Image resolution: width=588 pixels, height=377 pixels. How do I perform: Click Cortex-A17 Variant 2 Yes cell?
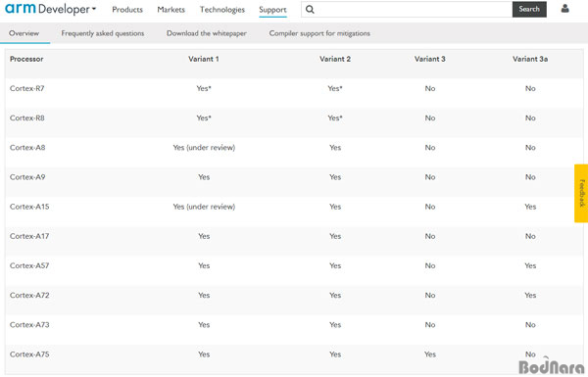pyautogui.click(x=335, y=236)
